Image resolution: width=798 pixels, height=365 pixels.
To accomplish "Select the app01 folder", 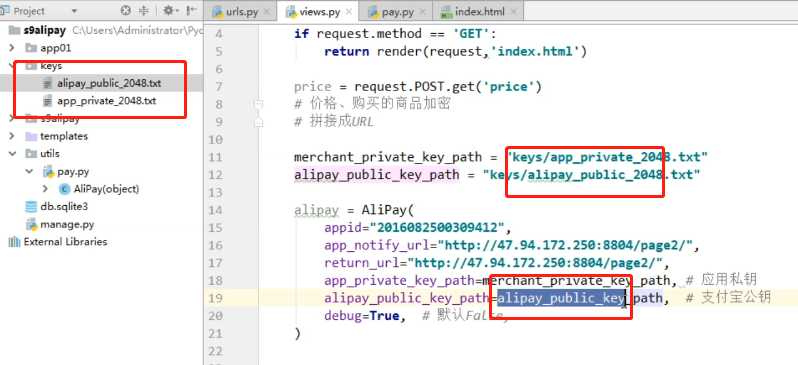I will [55, 48].
